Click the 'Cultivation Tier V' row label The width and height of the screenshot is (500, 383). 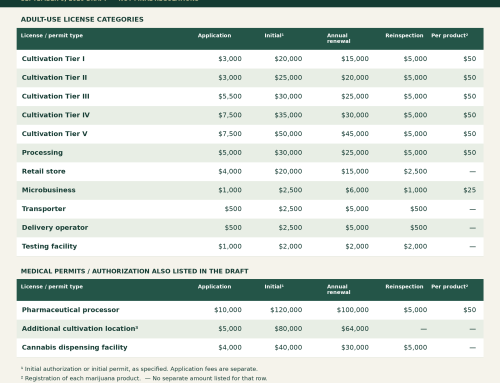[x=55, y=134]
